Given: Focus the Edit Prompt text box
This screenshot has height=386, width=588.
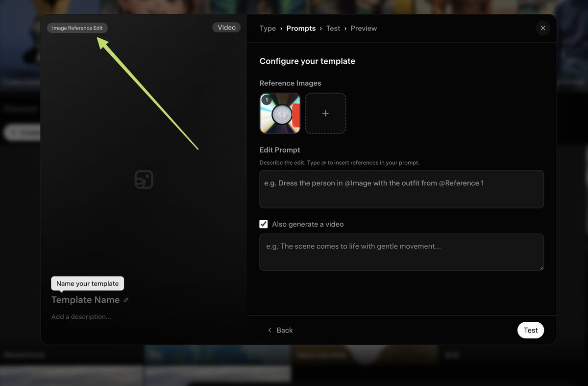Looking at the screenshot, I should tap(401, 189).
